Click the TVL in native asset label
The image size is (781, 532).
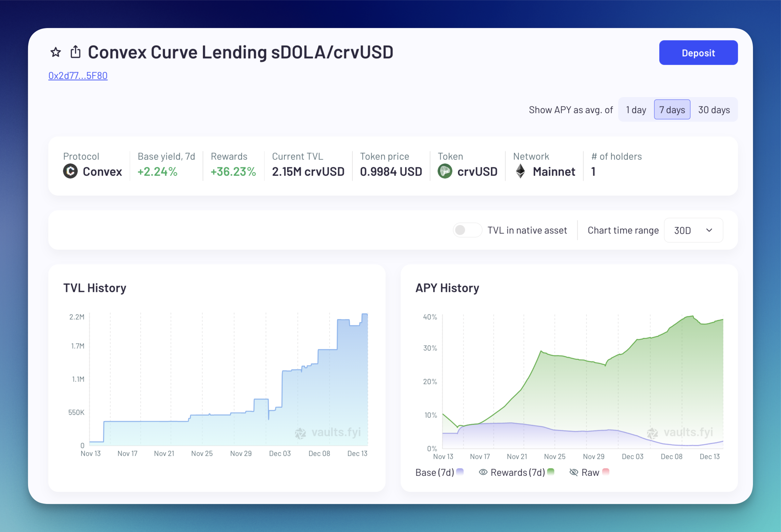(x=527, y=230)
